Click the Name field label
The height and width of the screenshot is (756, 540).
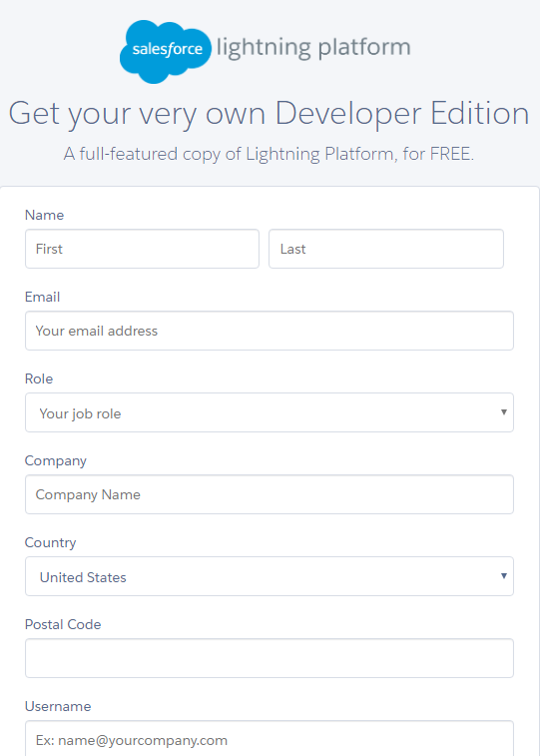(44, 215)
